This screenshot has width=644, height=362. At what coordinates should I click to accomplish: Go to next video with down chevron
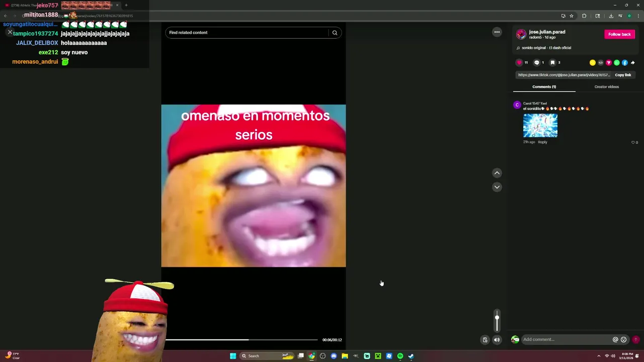pyautogui.click(x=497, y=187)
